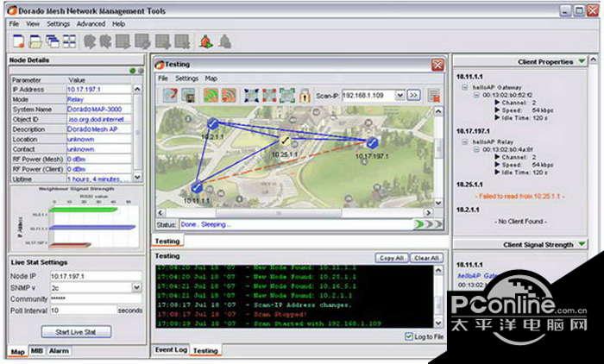Collapse the Client Signal Strength panel arrow
This screenshot has height=364, width=604.
pyautogui.click(x=582, y=244)
